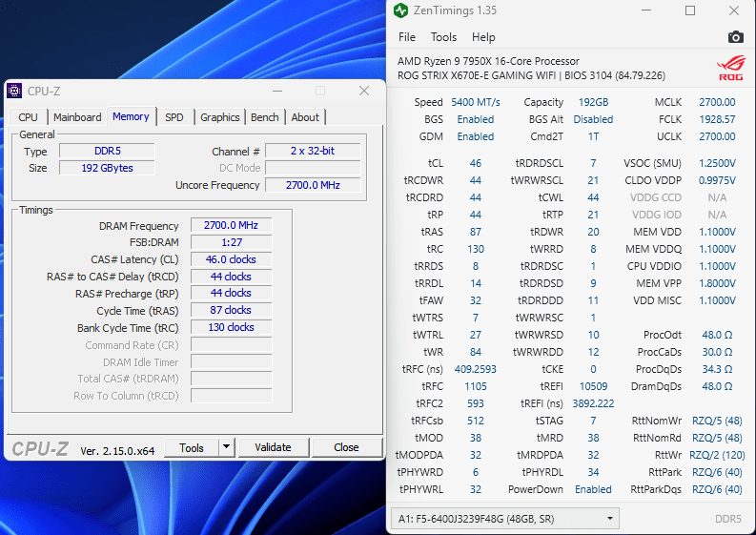Click the tWR value 84
Viewport: 756px width, 535px height.
click(x=476, y=352)
